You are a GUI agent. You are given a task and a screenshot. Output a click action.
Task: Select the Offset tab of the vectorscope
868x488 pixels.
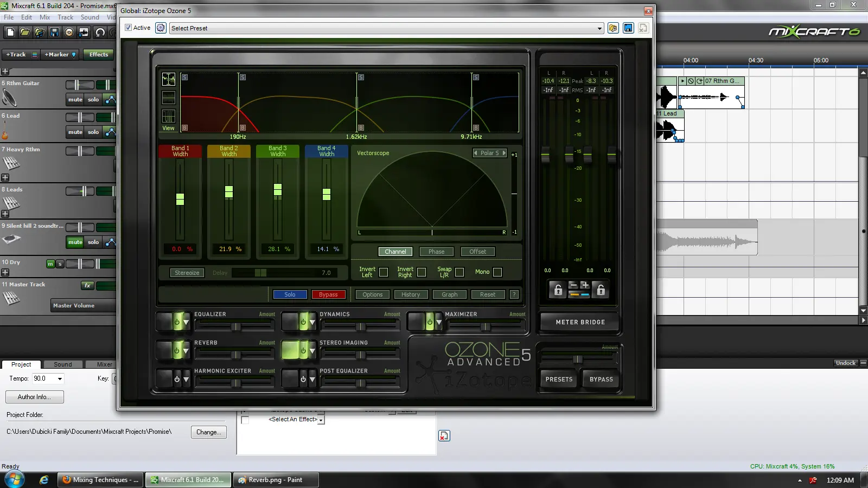pyautogui.click(x=477, y=252)
